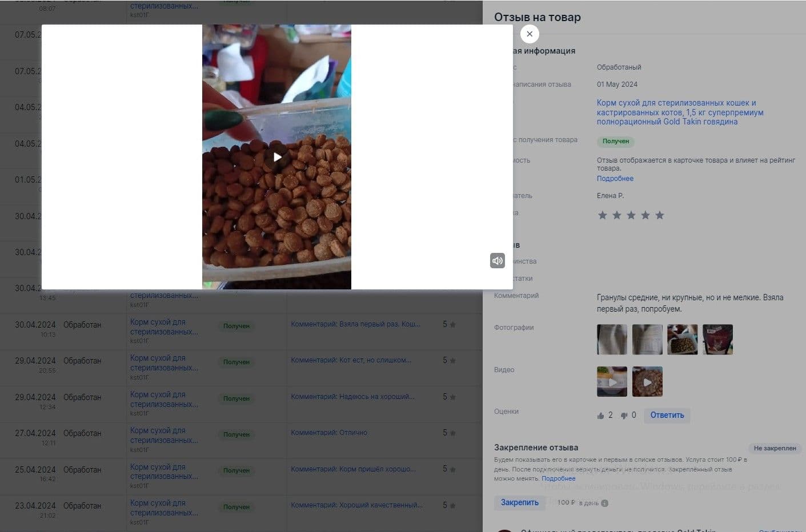The height and width of the screenshot is (532, 806).
Task: Click the Не закреплен status badge
Action: [x=775, y=448]
